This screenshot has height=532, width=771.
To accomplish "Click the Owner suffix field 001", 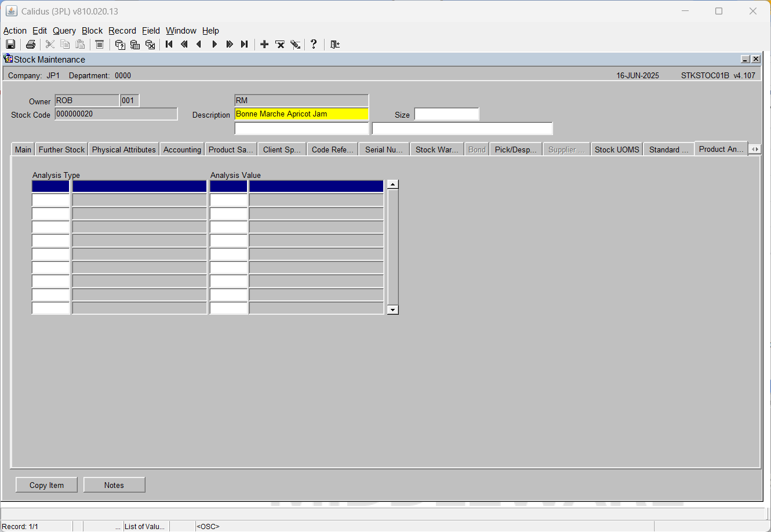I will 130,101.
